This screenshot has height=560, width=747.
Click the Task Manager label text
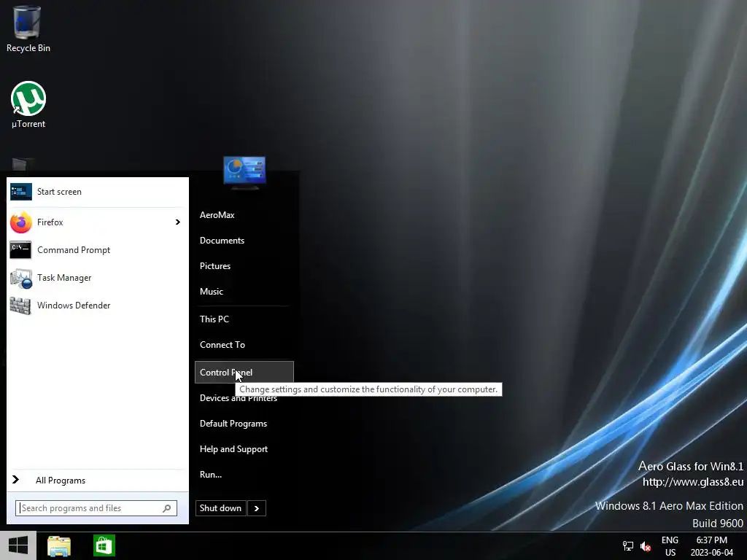pyautogui.click(x=64, y=278)
